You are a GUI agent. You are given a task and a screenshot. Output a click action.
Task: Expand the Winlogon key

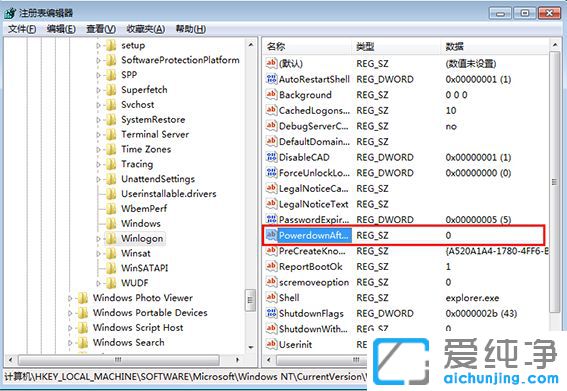[x=98, y=239]
